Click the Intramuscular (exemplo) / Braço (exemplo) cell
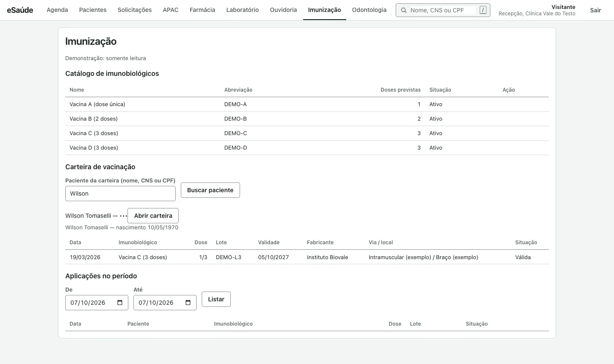Screen dimensions: 614x364 click(423, 257)
